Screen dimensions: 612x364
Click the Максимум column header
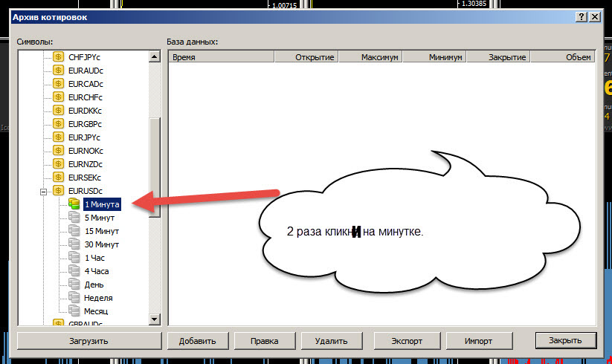tap(370, 57)
